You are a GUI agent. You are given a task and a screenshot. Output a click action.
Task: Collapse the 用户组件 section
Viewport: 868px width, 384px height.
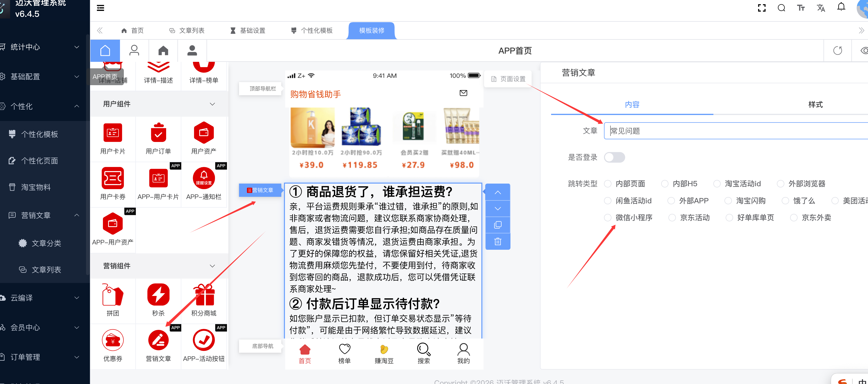click(x=212, y=104)
